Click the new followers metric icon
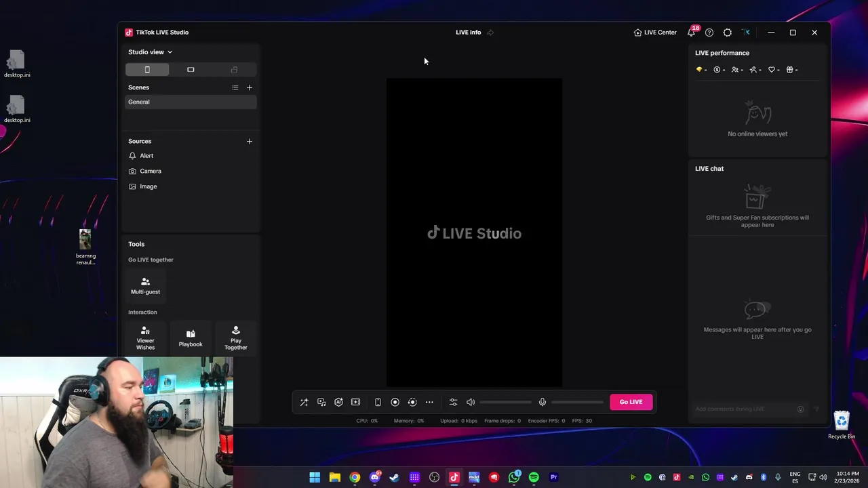 tap(755, 70)
